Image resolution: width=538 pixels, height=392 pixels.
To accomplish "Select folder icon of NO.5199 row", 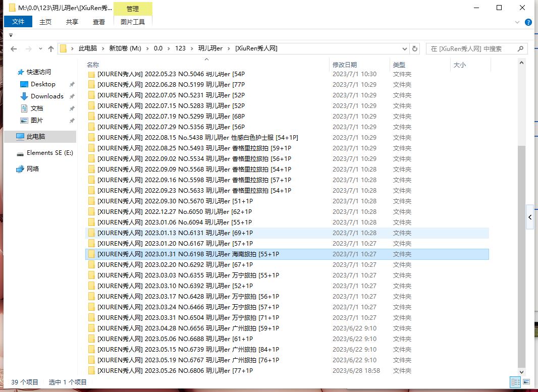I will point(92,85).
